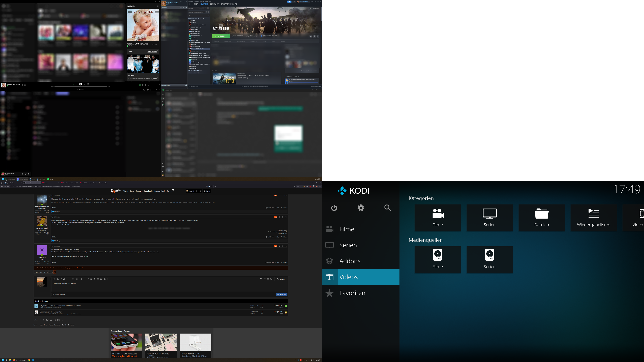The image size is (644, 362).
Task: Show PUBG game info in Steam
Action: tap(314, 36)
